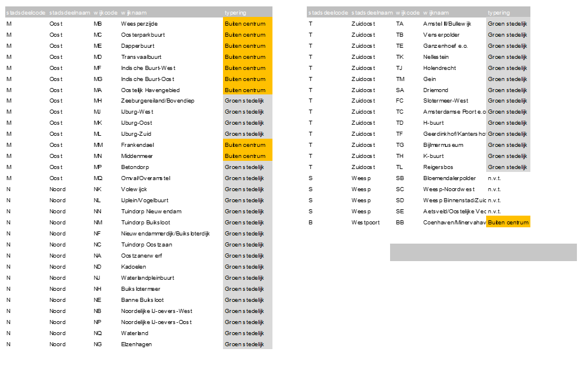Viewport: 588px width, 373px height.
Task: Select the Zeeburgereiland/Bovendiep cell
Action: (157, 101)
